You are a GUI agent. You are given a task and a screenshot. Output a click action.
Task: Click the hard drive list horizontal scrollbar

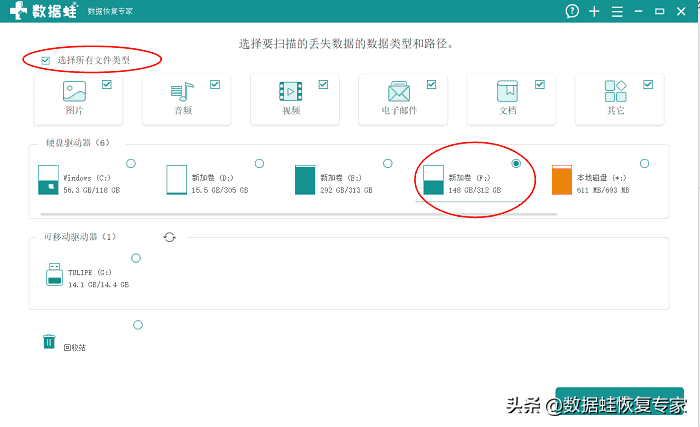tap(299, 214)
